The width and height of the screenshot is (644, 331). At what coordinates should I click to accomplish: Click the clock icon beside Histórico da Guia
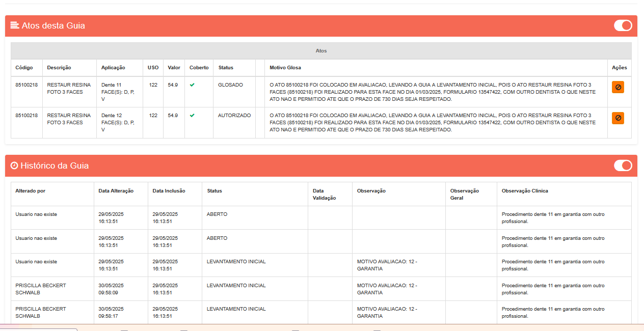click(14, 165)
